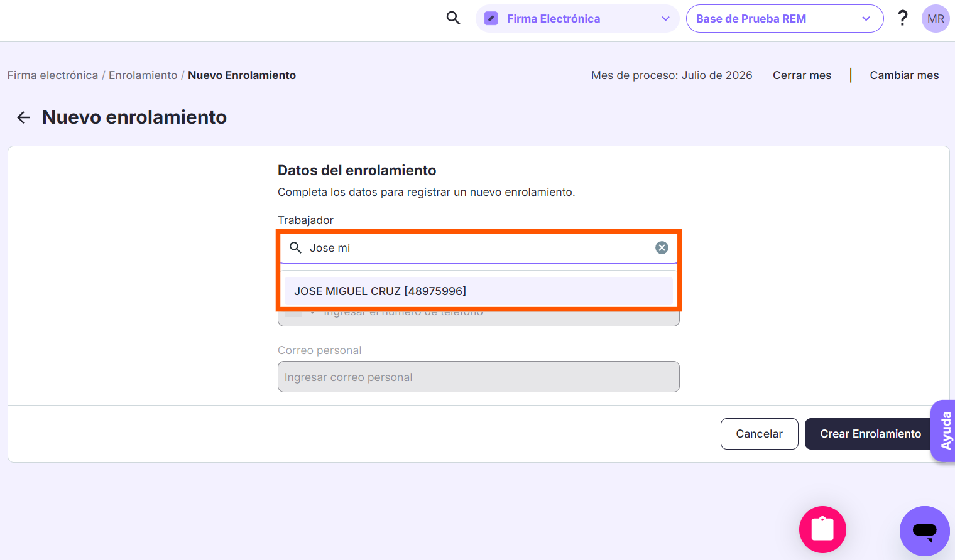This screenshot has width=955, height=560.
Task: Focus the Trabajador search field
Action: (x=479, y=248)
